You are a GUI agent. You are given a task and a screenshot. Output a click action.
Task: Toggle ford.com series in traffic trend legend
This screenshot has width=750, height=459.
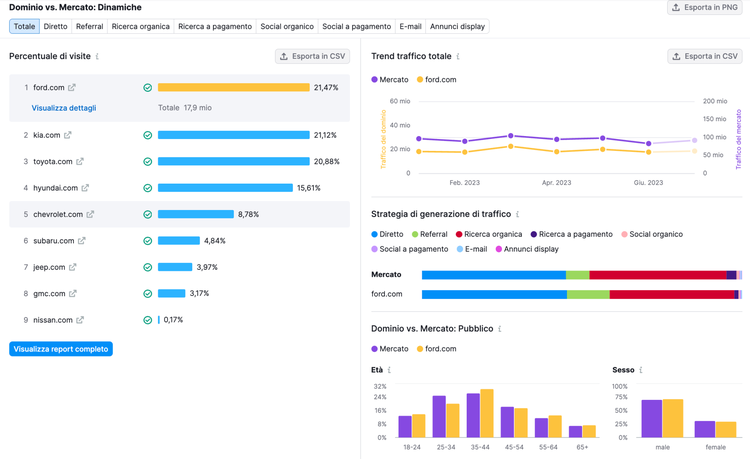tap(436, 80)
